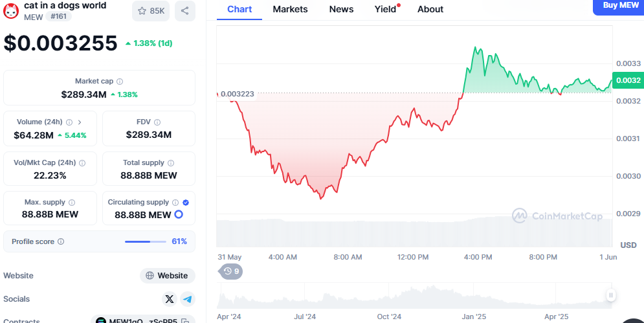644x323 pixels.
Task: Click the share icon button
Action: [x=185, y=10]
